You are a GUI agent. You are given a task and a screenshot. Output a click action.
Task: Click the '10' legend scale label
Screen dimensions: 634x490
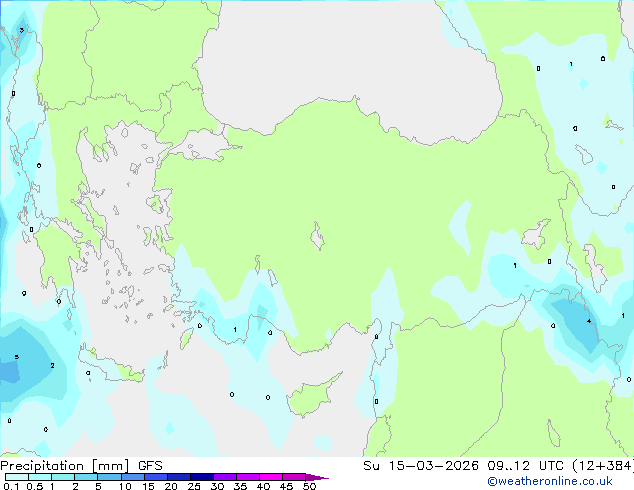[125, 486]
